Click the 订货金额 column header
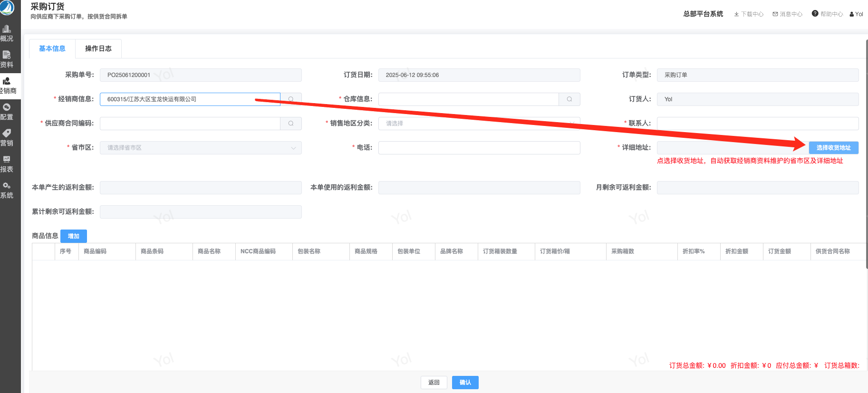 pos(787,251)
